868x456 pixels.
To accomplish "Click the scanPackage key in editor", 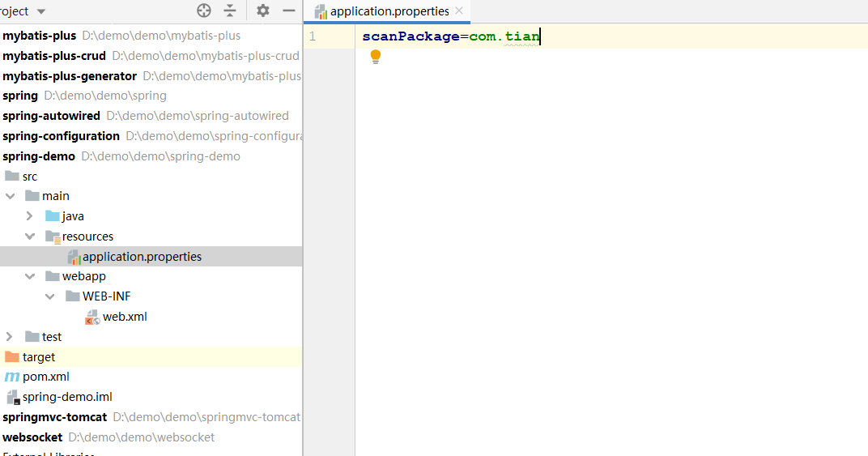I will point(411,36).
